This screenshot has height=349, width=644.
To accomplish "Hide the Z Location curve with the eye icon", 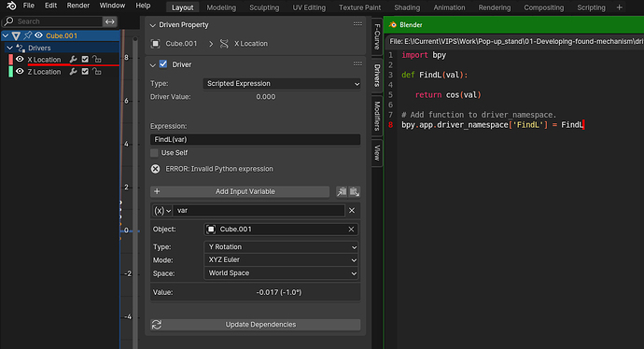I will tap(20, 72).
